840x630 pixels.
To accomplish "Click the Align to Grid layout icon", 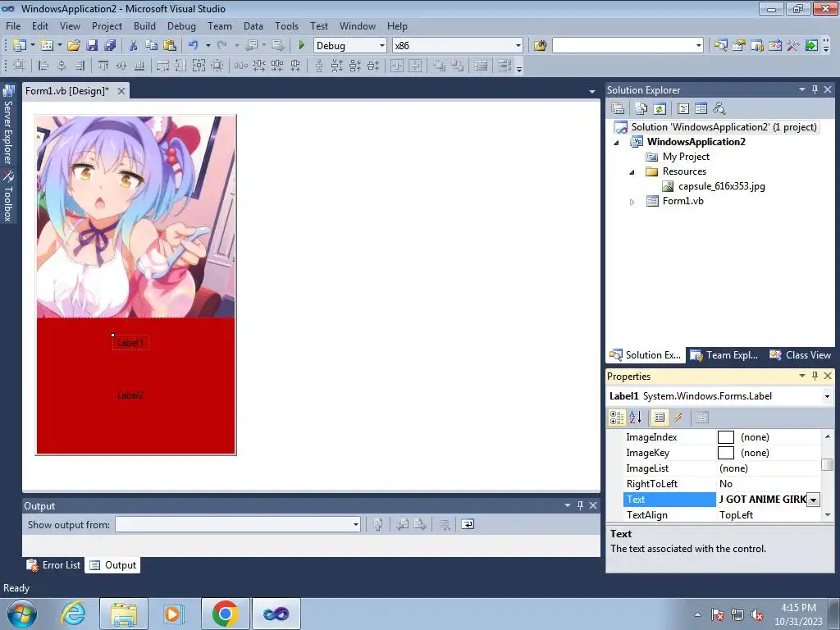I will (19, 66).
